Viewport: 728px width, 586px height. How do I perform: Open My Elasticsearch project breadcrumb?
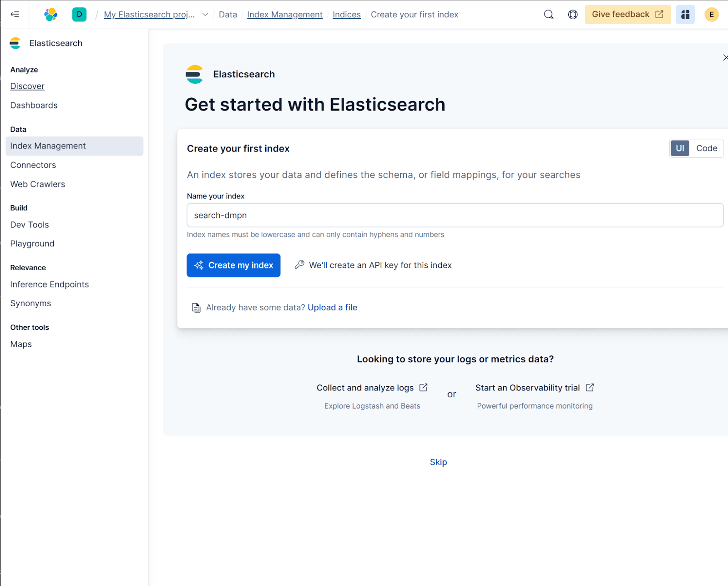(149, 15)
